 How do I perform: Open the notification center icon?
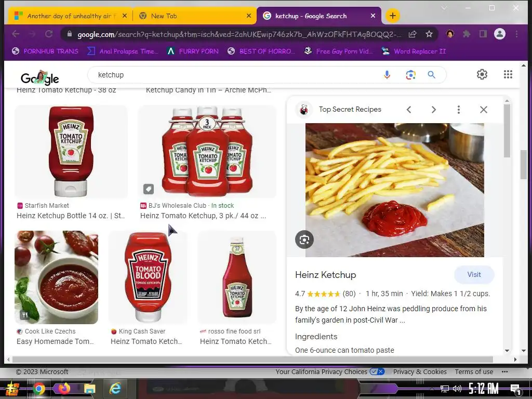point(515,389)
